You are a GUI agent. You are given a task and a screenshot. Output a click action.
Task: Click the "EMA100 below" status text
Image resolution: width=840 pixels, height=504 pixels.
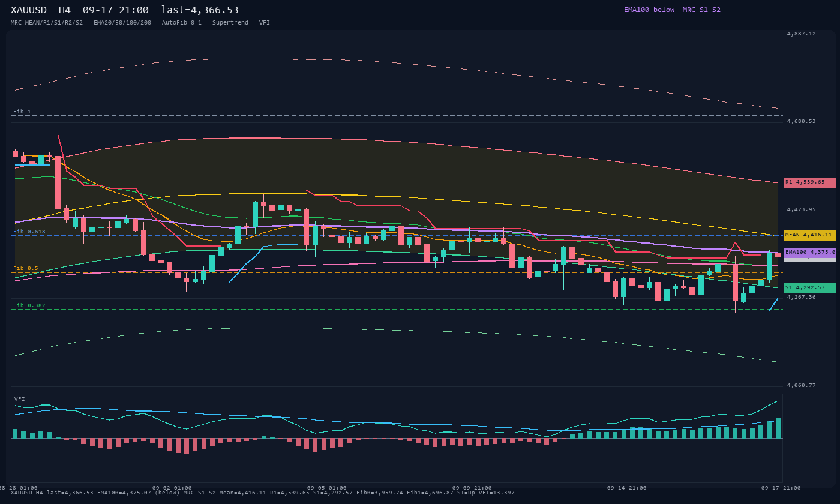(649, 10)
